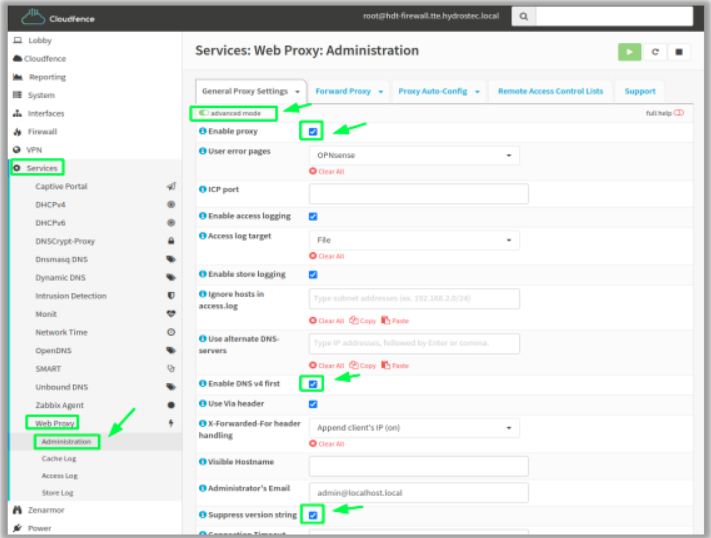Click Paste under Use alternate DNS-servers
This screenshot has width=711, height=538.
pyautogui.click(x=395, y=366)
